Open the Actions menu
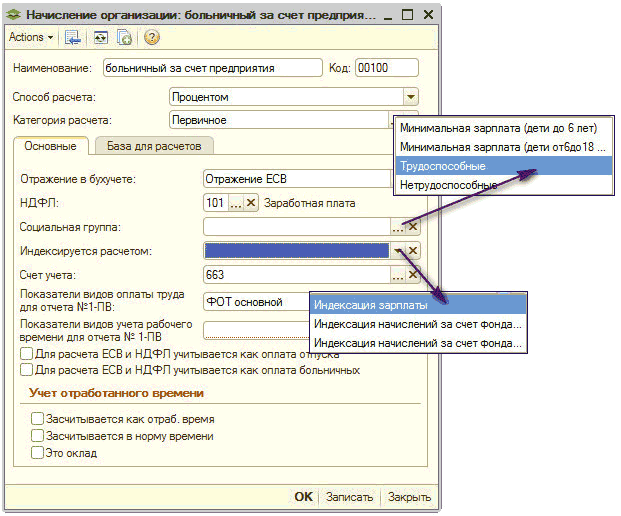Viewport: 621px width, 516px height. pos(30,37)
